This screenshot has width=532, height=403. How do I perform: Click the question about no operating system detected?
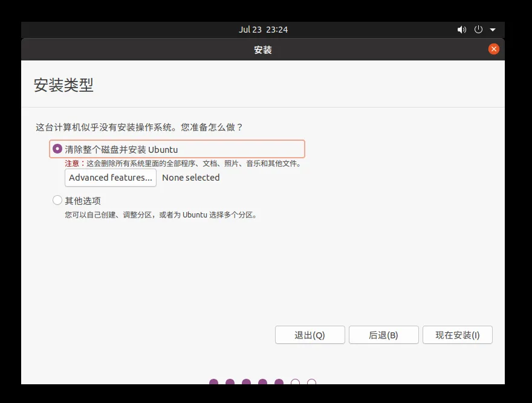(140, 127)
